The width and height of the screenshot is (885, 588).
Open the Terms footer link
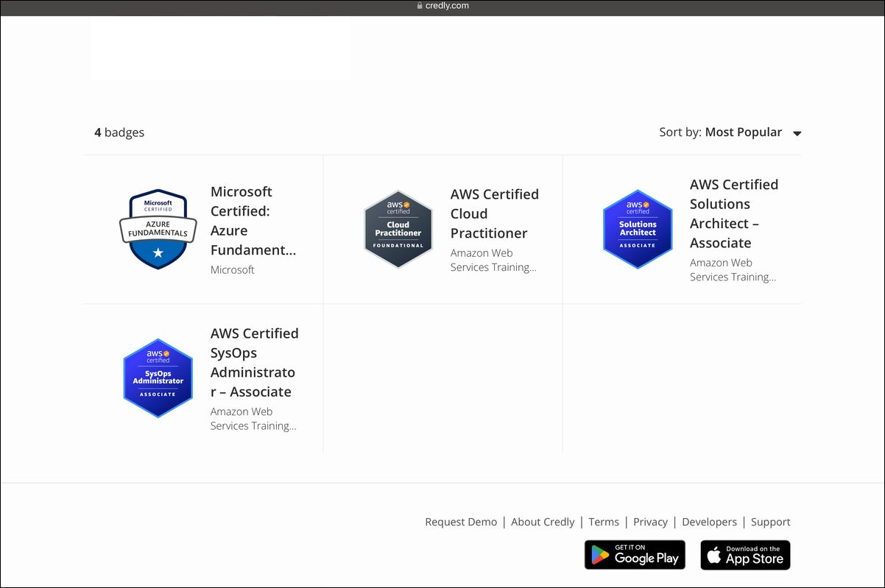click(x=604, y=522)
